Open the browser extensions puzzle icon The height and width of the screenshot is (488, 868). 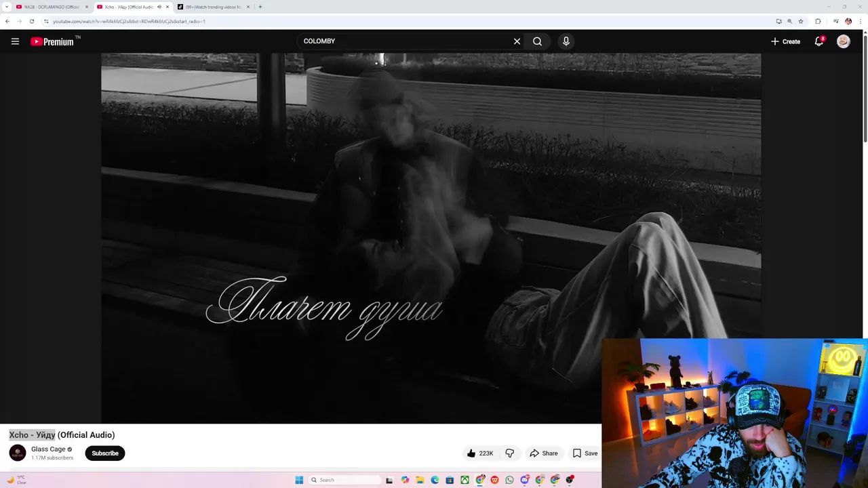[818, 21]
